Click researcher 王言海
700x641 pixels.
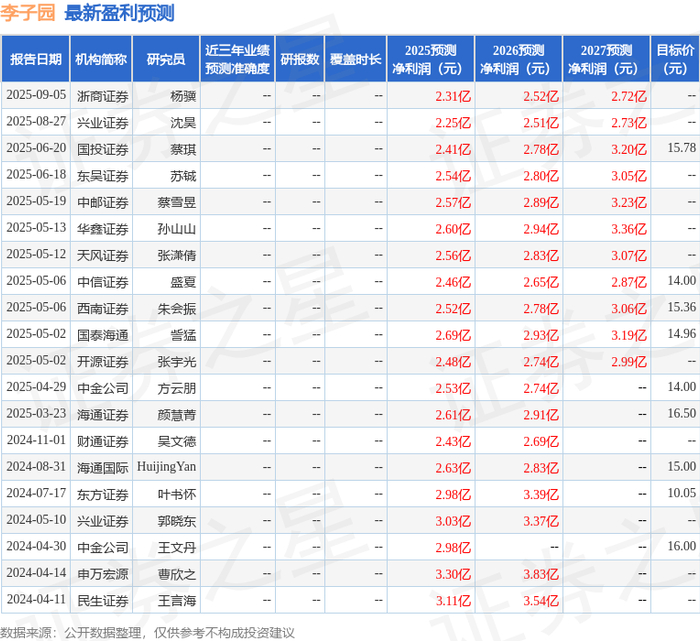177,601
